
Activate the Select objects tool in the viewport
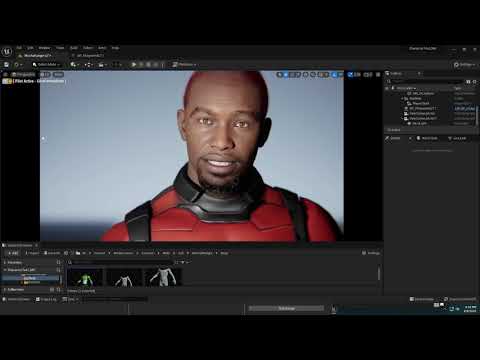[280, 75]
